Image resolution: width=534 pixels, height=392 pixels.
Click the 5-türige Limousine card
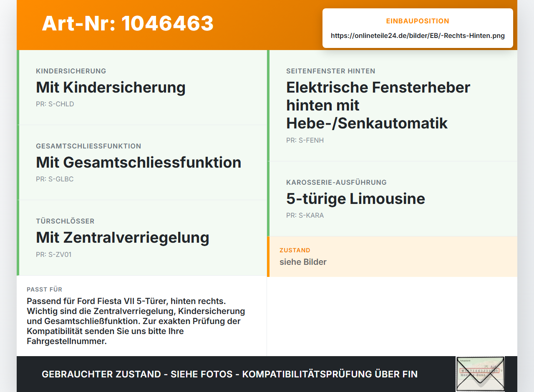[x=392, y=199]
